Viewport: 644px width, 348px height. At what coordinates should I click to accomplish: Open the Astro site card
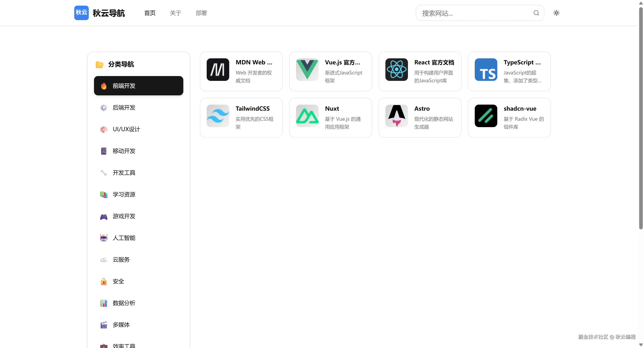coord(420,117)
